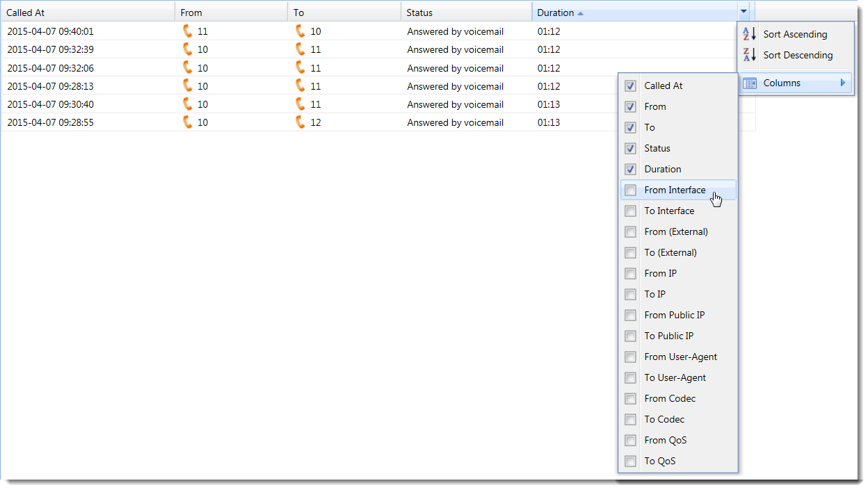Click the From phone icon in the 09:32:39 row
868x490 pixels.
[x=187, y=49]
